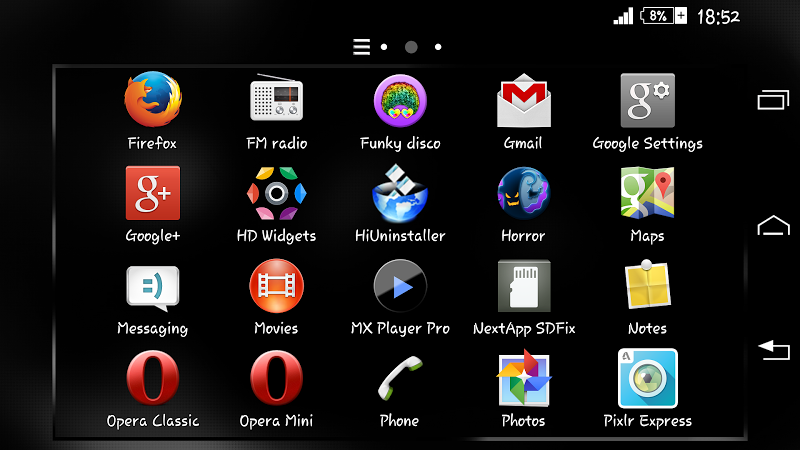Open the Phone dialer

(400, 379)
